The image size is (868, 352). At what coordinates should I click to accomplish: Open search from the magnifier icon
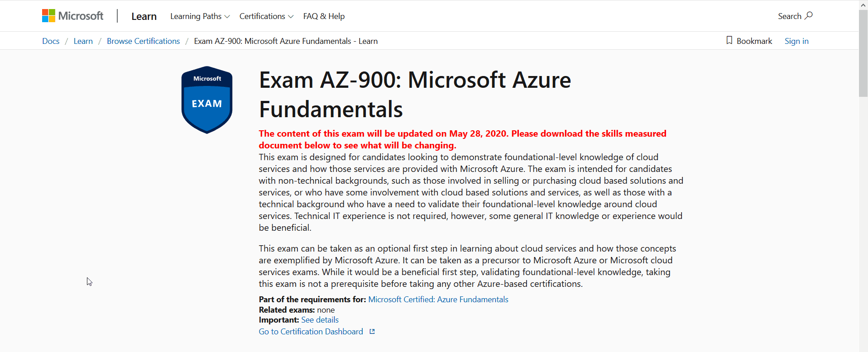(x=810, y=16)
